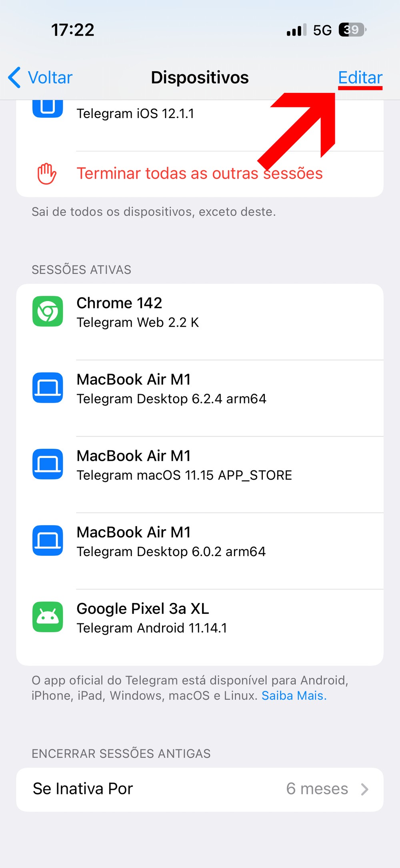Expand the Se Inativa Por chevron

coord(364,790)
